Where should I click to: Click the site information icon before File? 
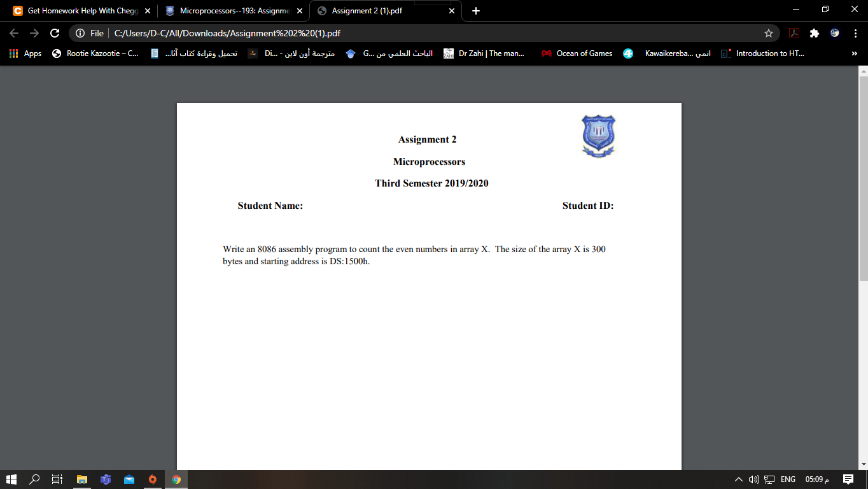(x=80, y=33)
